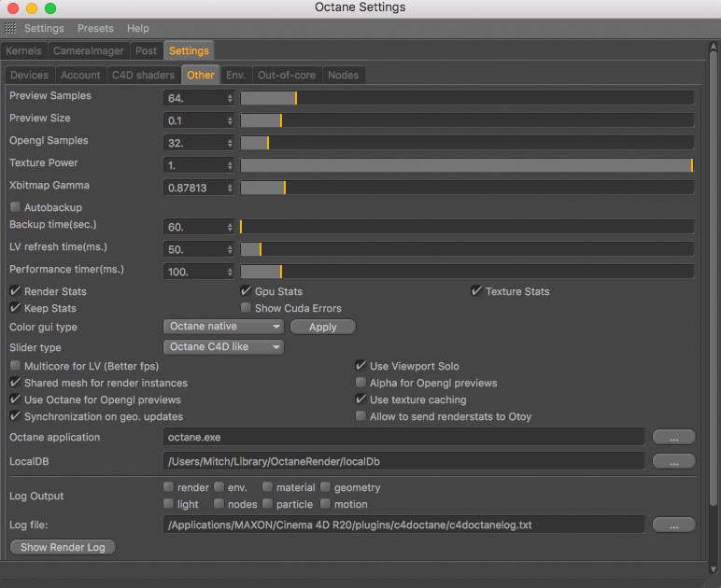Image resolution: width=721 pixels, height=588 pixels.
Task: Toggle Synchronization on geo. updates
Action: coord(15,416)
